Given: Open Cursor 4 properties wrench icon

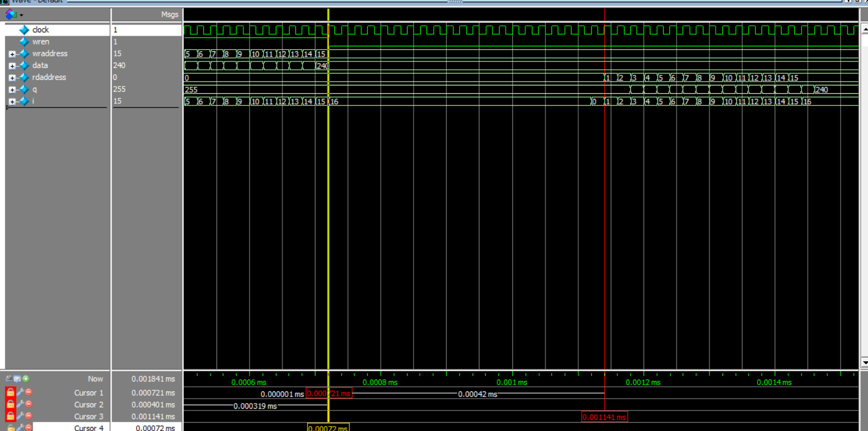Looking at the screenshot, I should (20, 428).
